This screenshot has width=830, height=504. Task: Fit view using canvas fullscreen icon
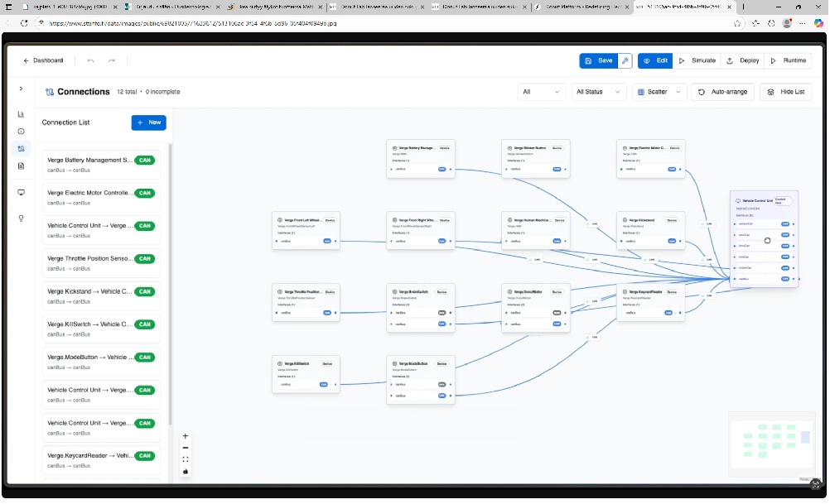[x=186, y=459]
